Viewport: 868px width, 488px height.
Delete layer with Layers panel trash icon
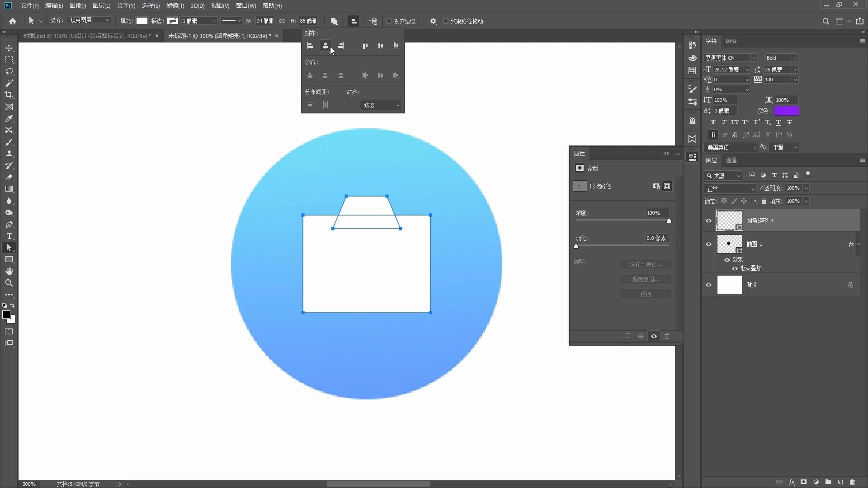pyautogui.click(x=852, y=482)
